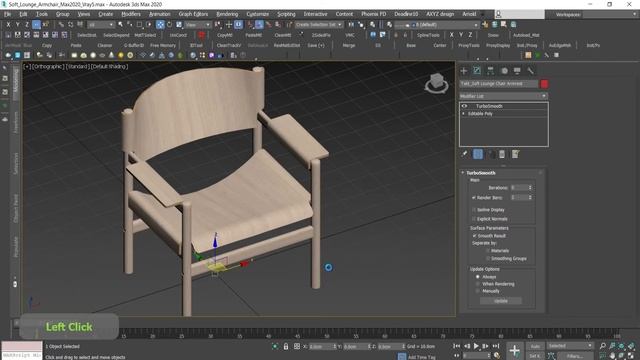Enable Separate by Smoothing Groups checkbox
This screenshot has height=360, width=640.
[488, 258]
